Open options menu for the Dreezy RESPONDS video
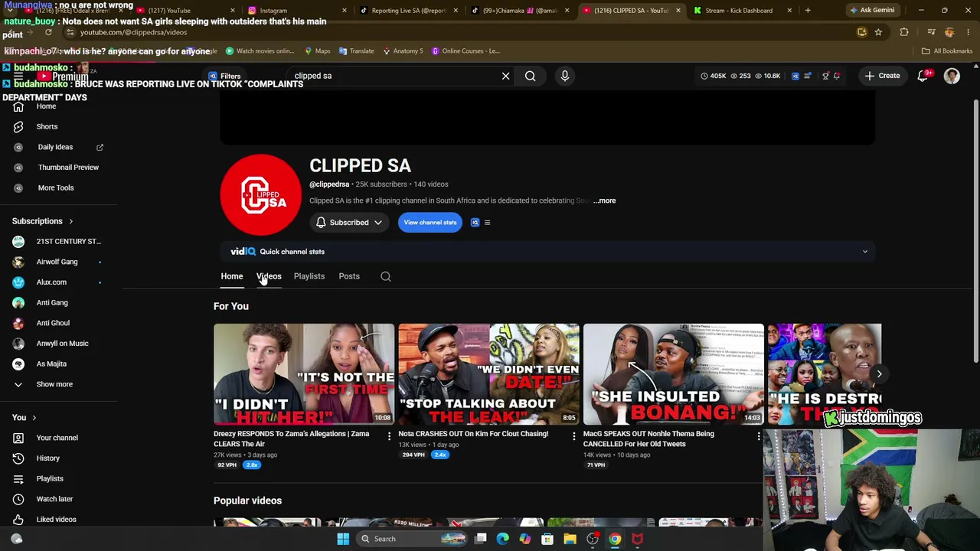 (389, 436)
